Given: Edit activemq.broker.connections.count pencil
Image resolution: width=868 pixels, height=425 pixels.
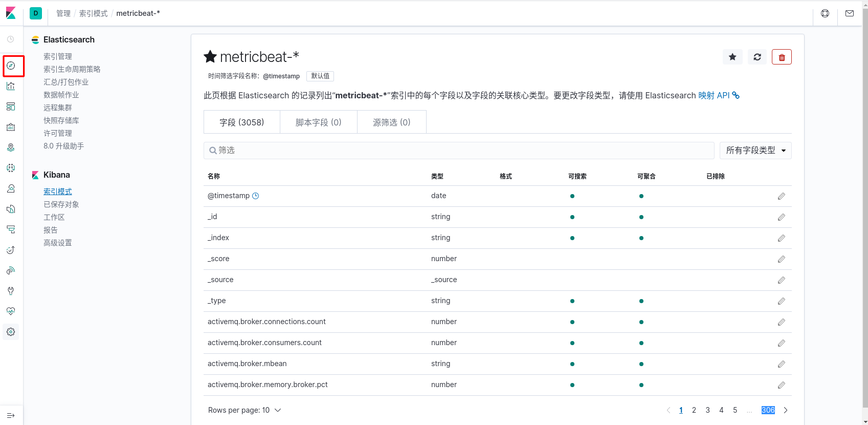Looking at the screenshot, I should (782, 322).
